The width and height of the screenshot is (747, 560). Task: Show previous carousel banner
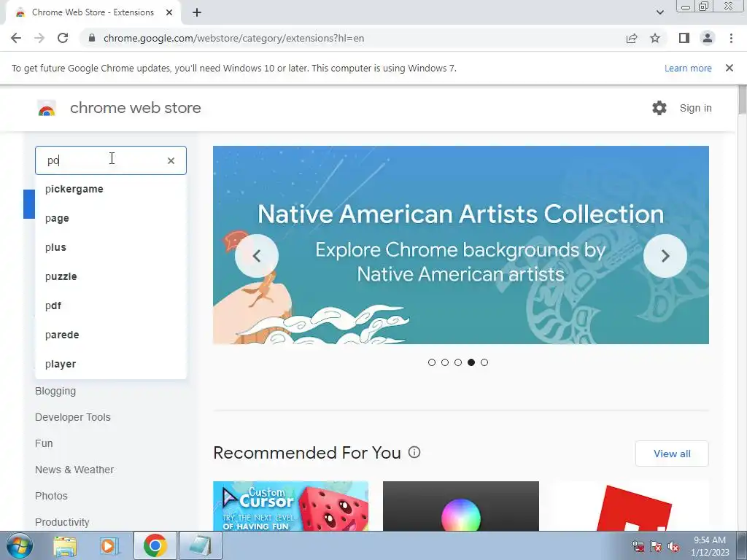pos(257,256)
